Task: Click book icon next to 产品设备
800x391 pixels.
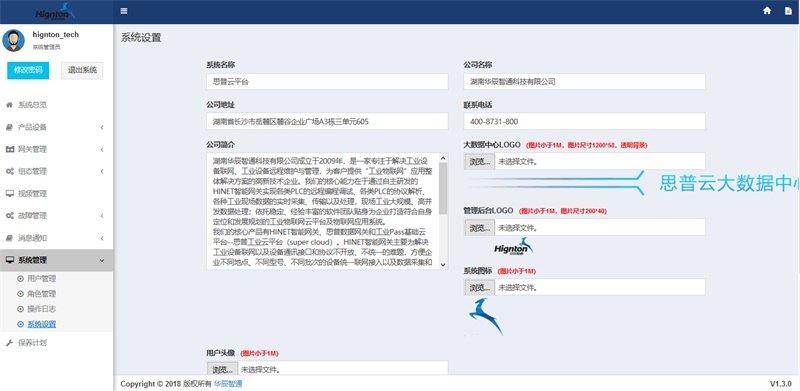Action: (x=9, y=127)
